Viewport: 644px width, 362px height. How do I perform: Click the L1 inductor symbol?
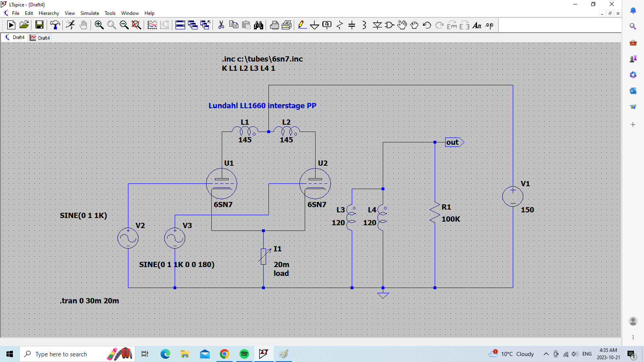[245, 131]
